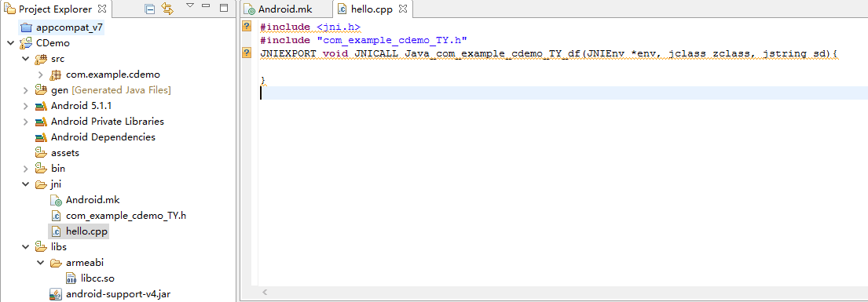The height and width of the screenshot is (302, 868).
Task: Select android-support-v4.jar file
Action: tap(118, 293)
